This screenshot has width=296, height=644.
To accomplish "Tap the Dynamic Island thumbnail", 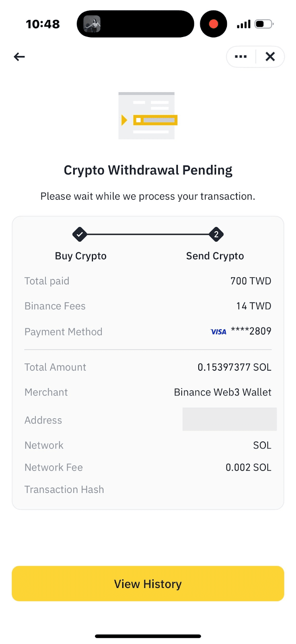I will (92, 24).
